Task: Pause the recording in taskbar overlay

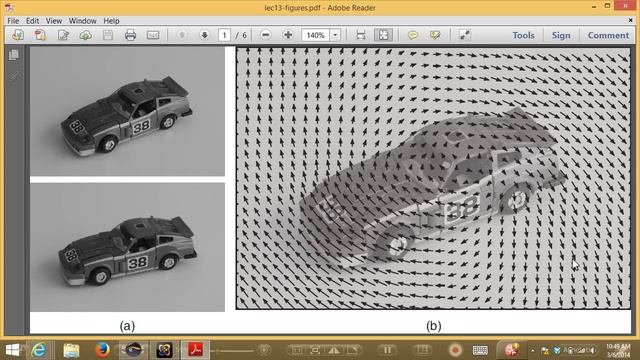Action: pyautogui.click(x=387, y=350)
